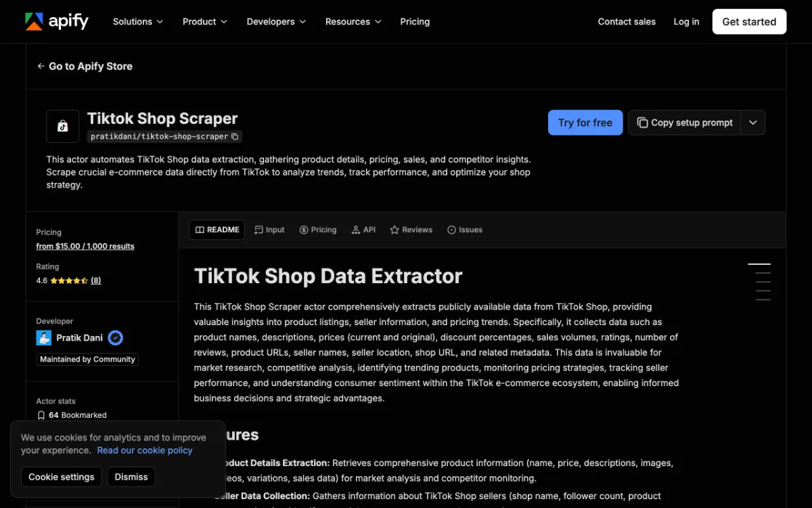This screenshot has height=508, width=812.
Task: Switch to the Input tab
Action: [269, 230]
